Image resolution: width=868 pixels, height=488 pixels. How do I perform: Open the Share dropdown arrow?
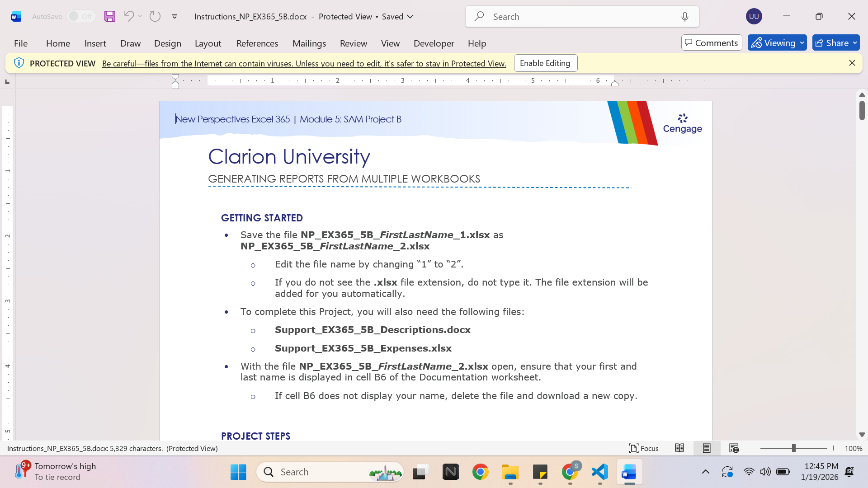click(x=855, y=43)
